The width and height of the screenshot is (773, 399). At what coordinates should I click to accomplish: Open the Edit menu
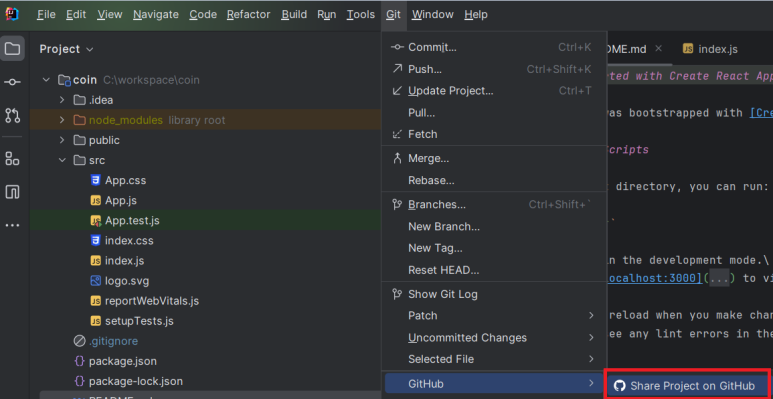[x=76, y=14]
